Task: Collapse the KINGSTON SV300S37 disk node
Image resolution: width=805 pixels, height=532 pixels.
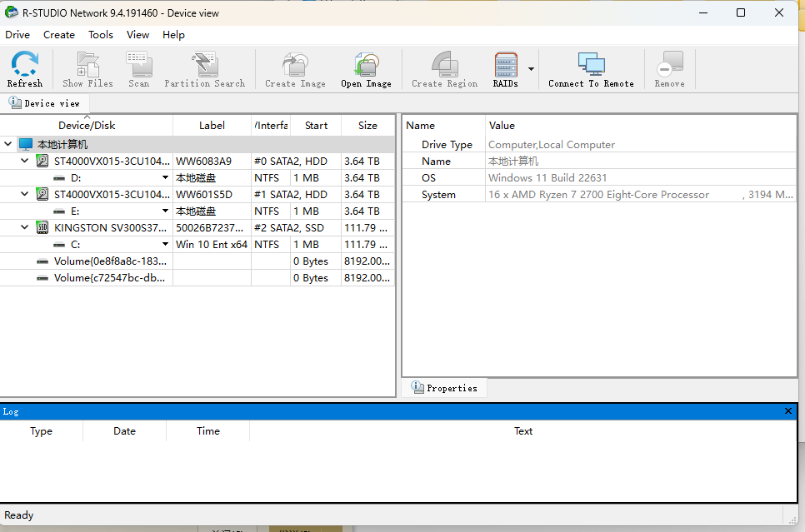Action: pyautogui.click(x=24, y=227)
